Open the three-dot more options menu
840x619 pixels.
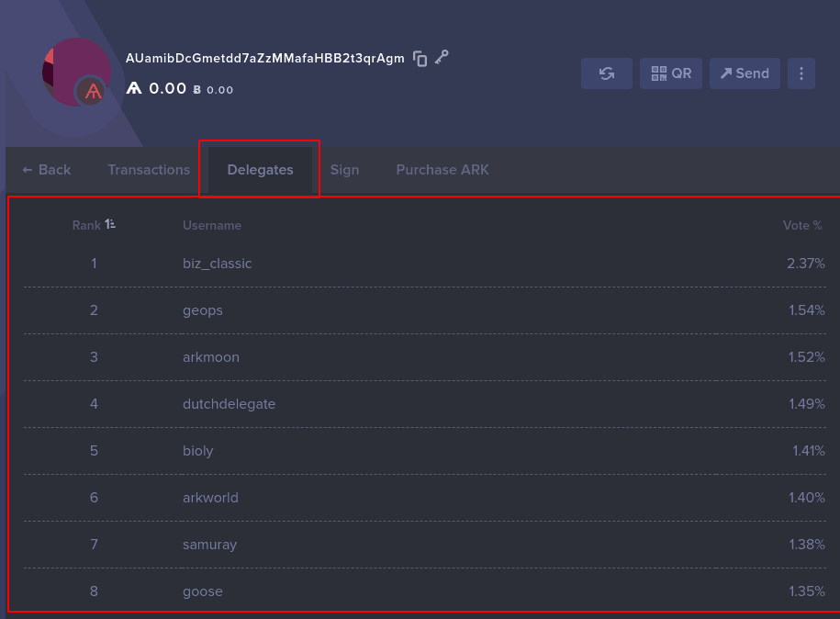pos(801,73)
